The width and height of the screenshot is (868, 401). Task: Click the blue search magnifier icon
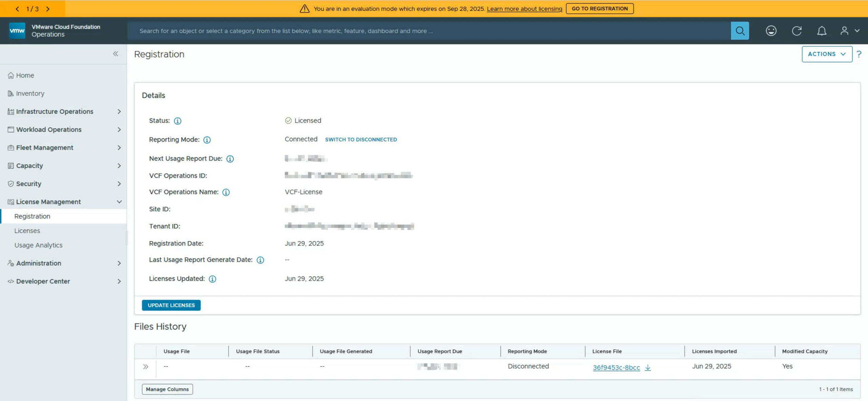(x=739, y=31)
